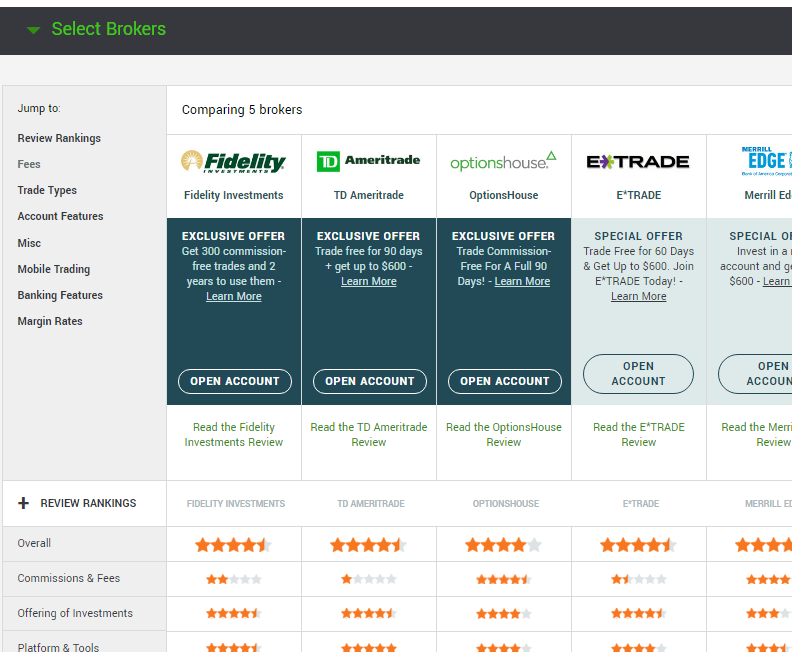Click Merrill Edge's Commissions & Fees stars
The image size is (792, 652).
tap(769, 579)
